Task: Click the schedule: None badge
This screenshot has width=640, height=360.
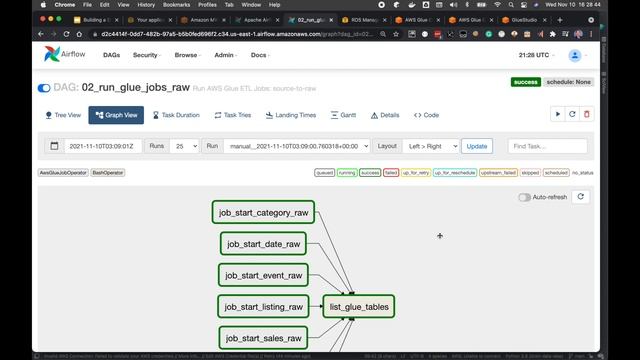Action: pyautogui.click(x=569, y=82)
